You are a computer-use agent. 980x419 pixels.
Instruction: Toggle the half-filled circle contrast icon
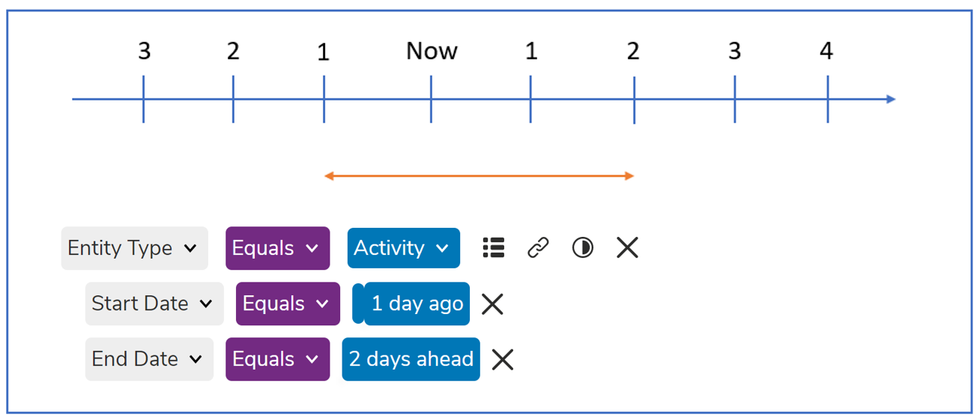582,248
